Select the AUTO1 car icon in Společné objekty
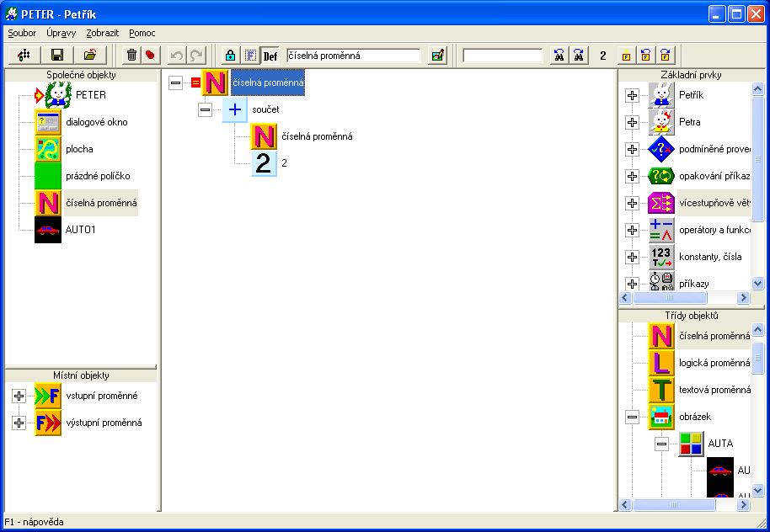This screenshot has width=770, height=532. pos(48,230)
